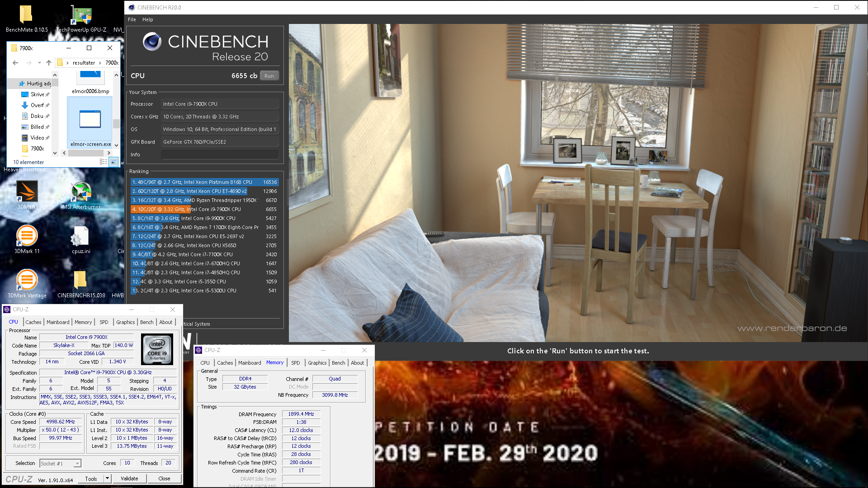Viewport: 868px width, 488px height.
Task: Click the resultater breadcrumb in address bar
Action: (x=84, y=63)
